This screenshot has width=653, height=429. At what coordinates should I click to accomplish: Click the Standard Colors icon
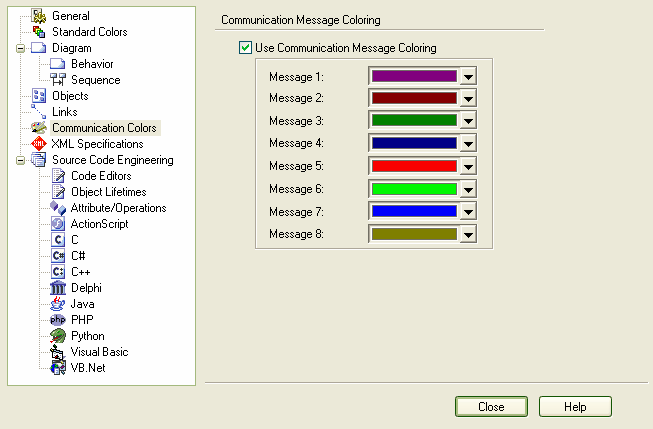39,32
